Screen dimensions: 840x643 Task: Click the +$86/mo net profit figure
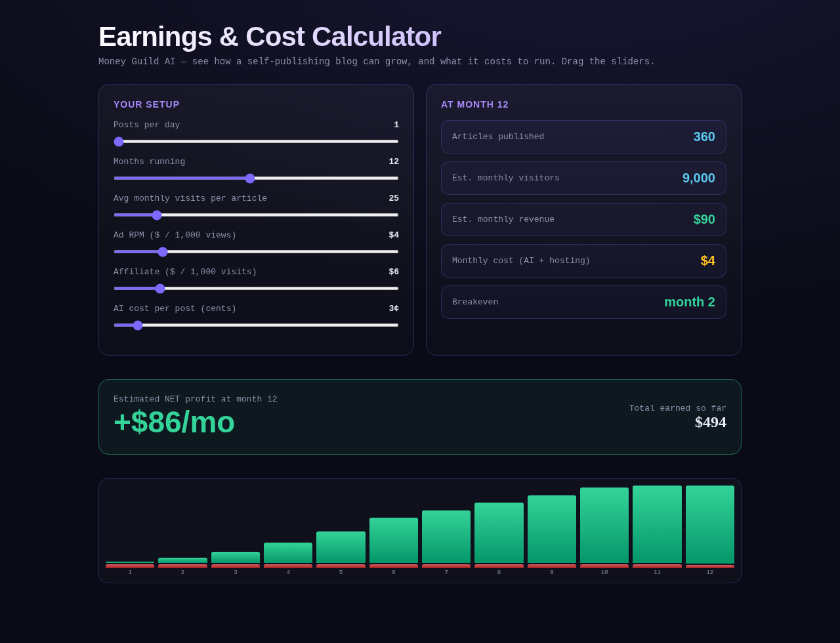tap(175, 422)
